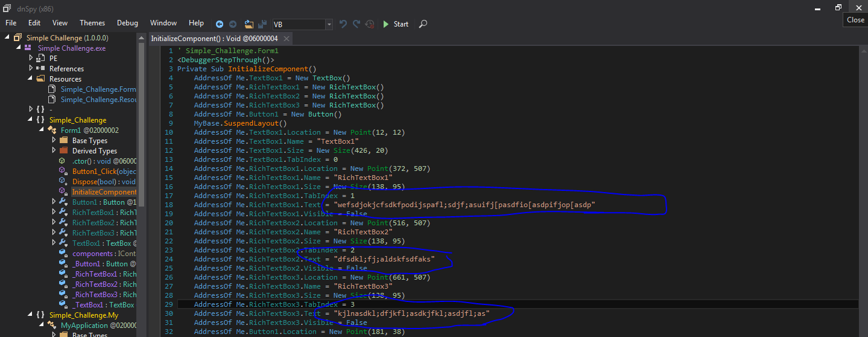Click the Undo toolbar icon
This screenshot has width=868, height=337.
tap(343, 24)
